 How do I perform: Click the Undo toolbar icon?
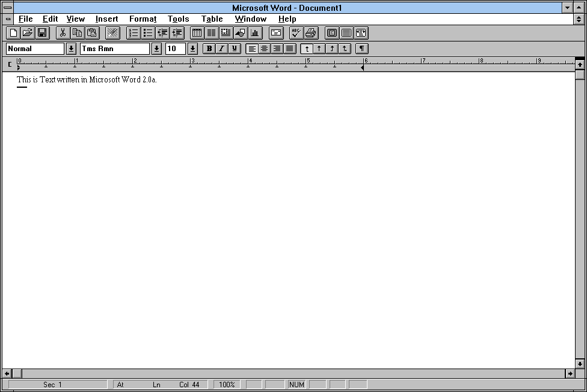tap(112, 33)
